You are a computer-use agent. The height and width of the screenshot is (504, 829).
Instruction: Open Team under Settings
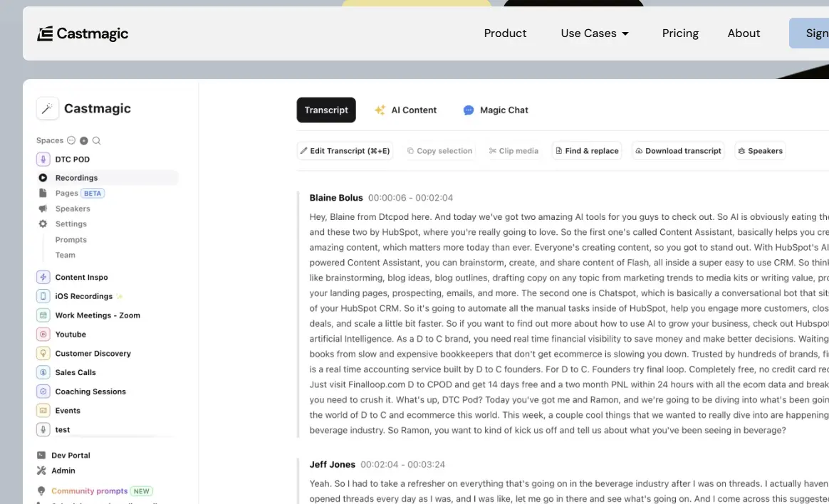click(65, 255)
